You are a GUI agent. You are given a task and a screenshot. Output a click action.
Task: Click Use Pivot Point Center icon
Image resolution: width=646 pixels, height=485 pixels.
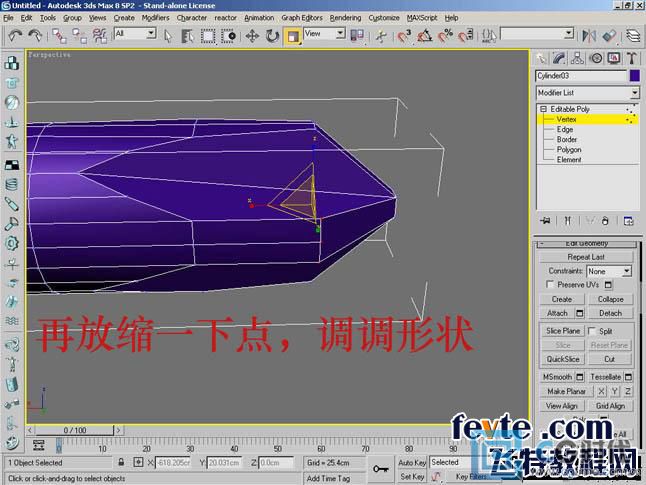pyautogui.click(x=357, y=36)
